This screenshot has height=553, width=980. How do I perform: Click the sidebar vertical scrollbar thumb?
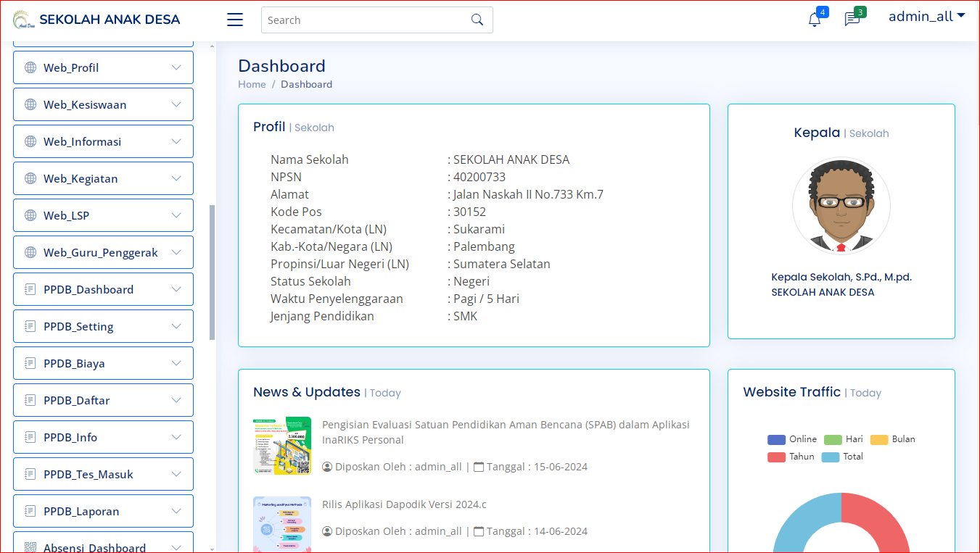point(213,273)
